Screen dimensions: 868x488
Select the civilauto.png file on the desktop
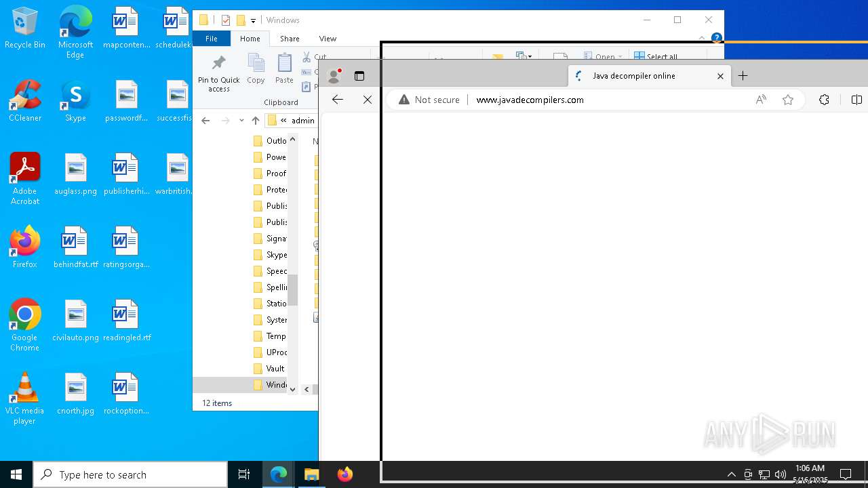pos(75,321)
